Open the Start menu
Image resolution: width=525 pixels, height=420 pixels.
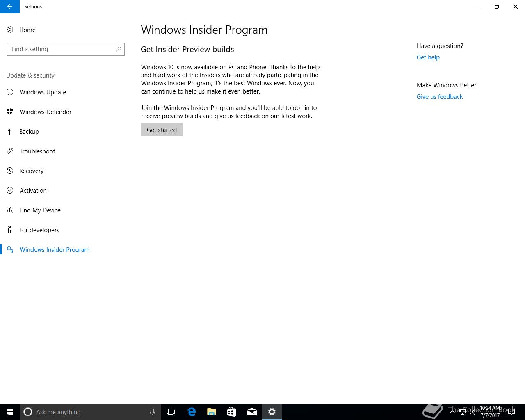coord(10,412)
